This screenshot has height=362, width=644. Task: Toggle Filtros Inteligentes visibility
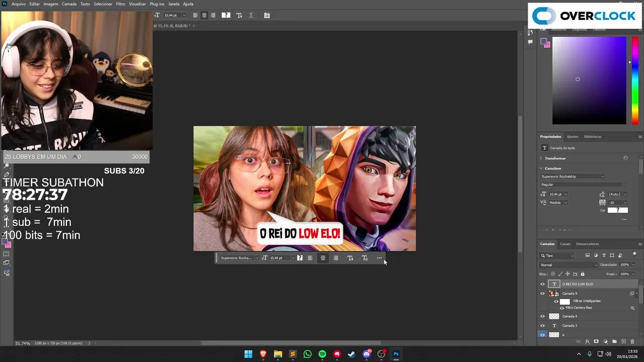[556, 301]
